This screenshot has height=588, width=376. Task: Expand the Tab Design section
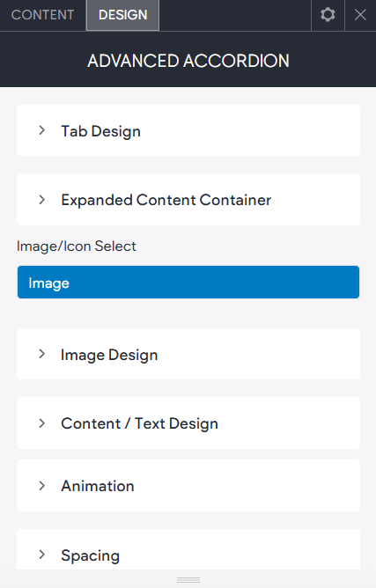pos(188,130)
